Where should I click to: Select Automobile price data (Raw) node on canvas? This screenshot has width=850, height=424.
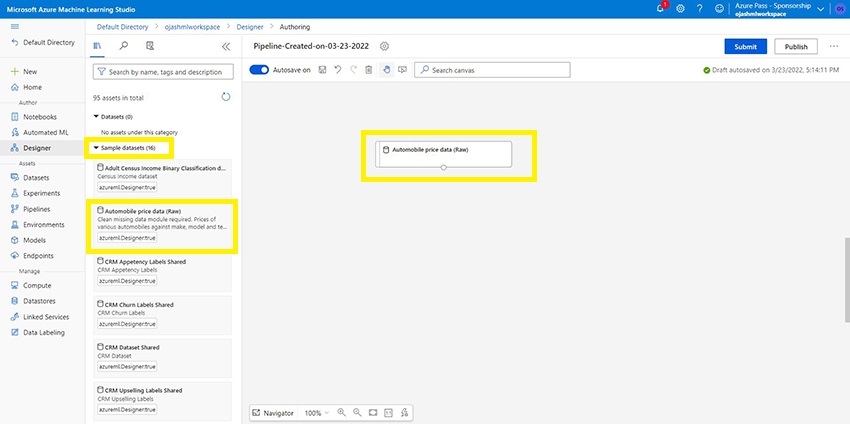pyautogui.click(x=443, y=154)
